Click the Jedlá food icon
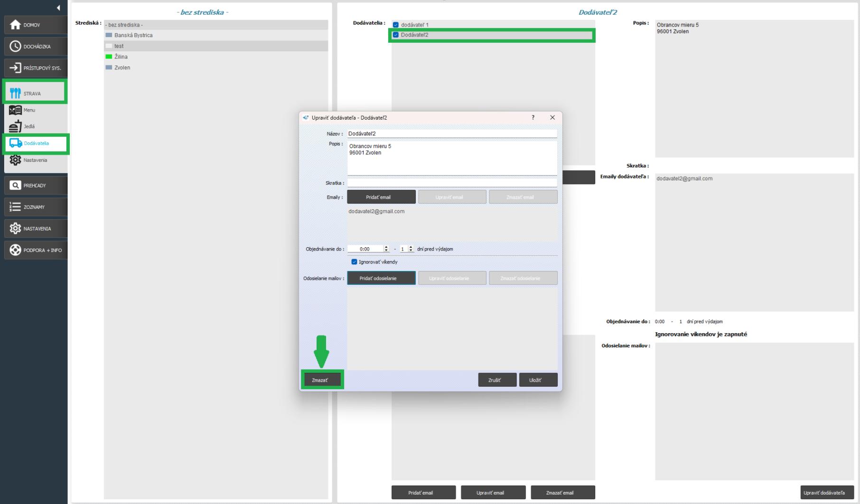The height and width of the screenshot is (504, 860). point(15,126)
